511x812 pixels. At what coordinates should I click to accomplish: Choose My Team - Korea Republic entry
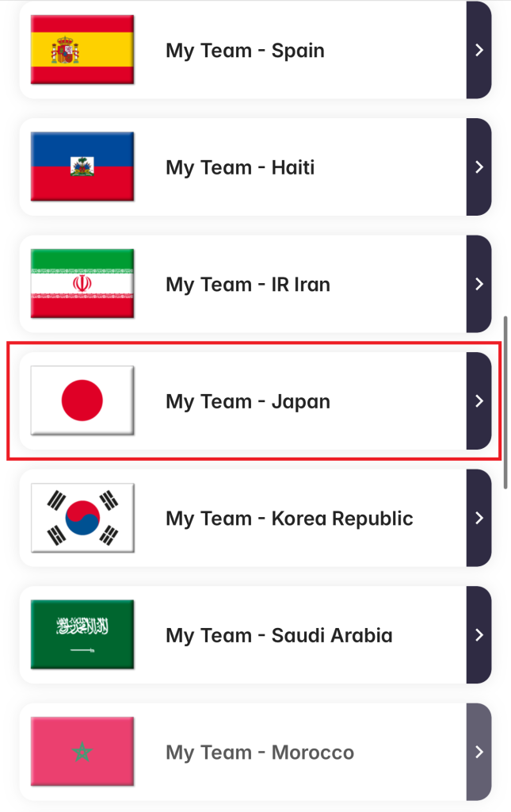tap(289, 519)
